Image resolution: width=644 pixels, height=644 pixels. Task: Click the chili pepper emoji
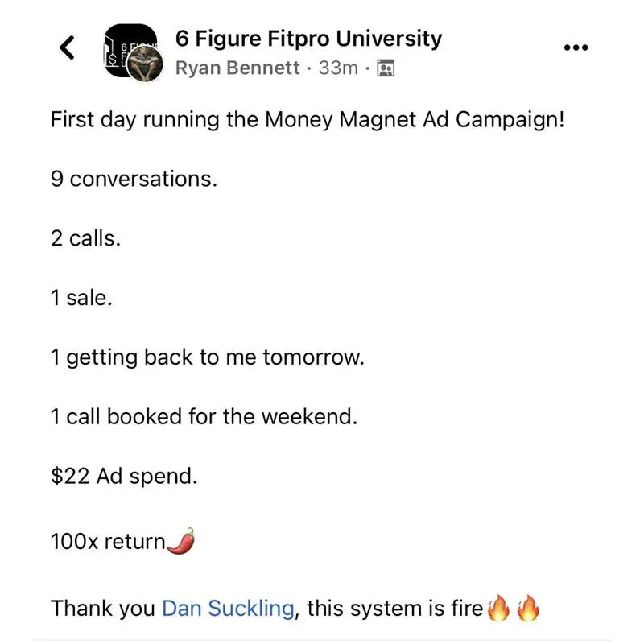click(x=181, y=541)
